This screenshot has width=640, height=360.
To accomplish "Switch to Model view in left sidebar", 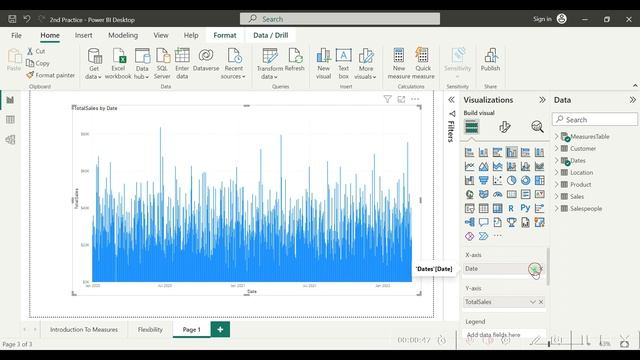I will pos(10,140).
